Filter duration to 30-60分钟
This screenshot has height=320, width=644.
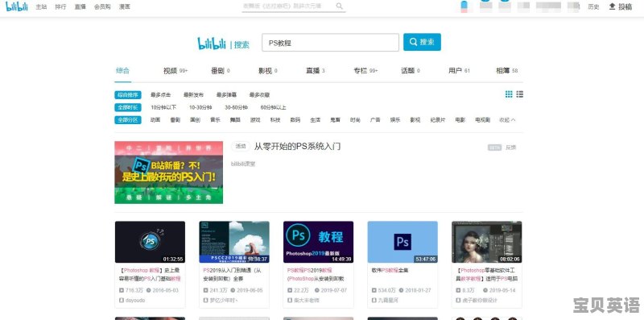[x=236, y=107]
